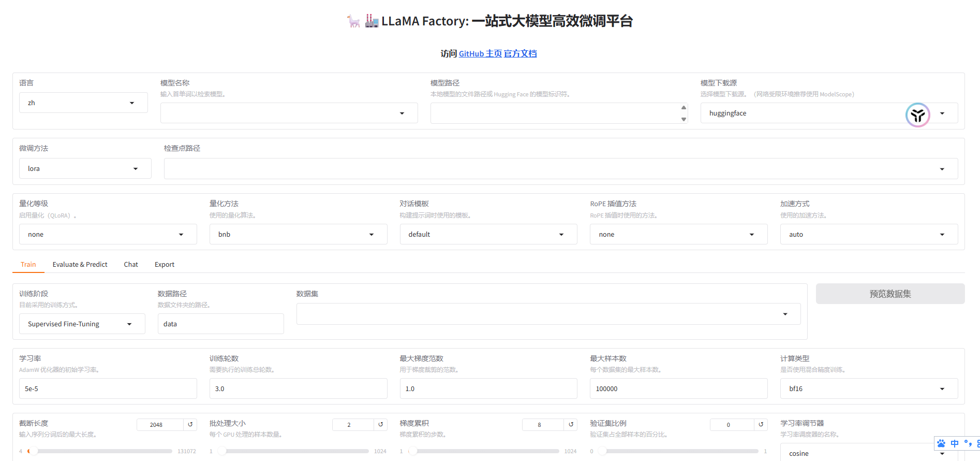980x461 pixels.
Task: Click the punctuation icon in the IME tray
Action: coord(968,443)
